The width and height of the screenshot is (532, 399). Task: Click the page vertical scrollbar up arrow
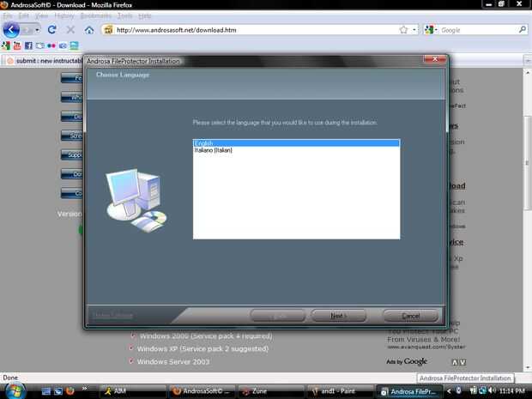click(x=528, y=73)
